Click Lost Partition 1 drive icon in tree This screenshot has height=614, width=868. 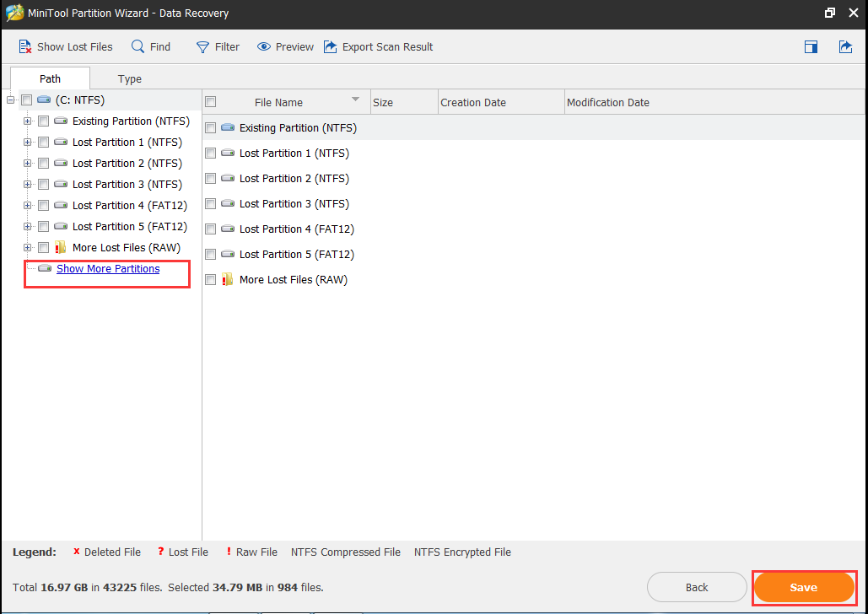[x=61, y=142]
